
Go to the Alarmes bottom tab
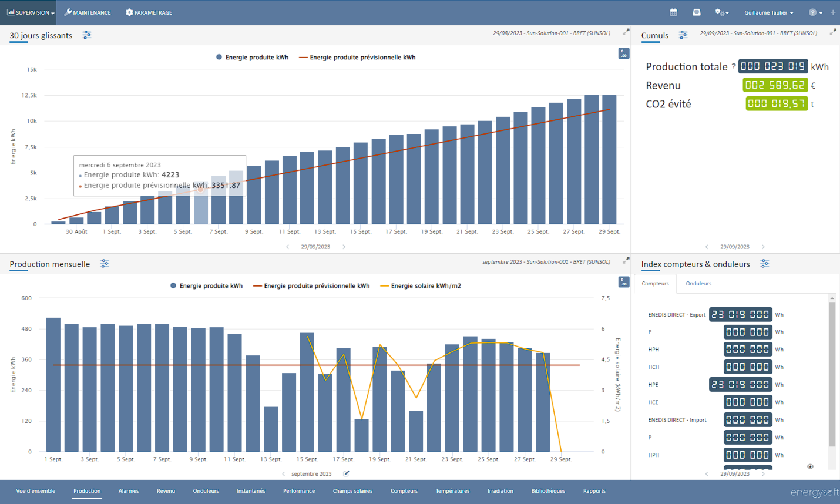129,491
